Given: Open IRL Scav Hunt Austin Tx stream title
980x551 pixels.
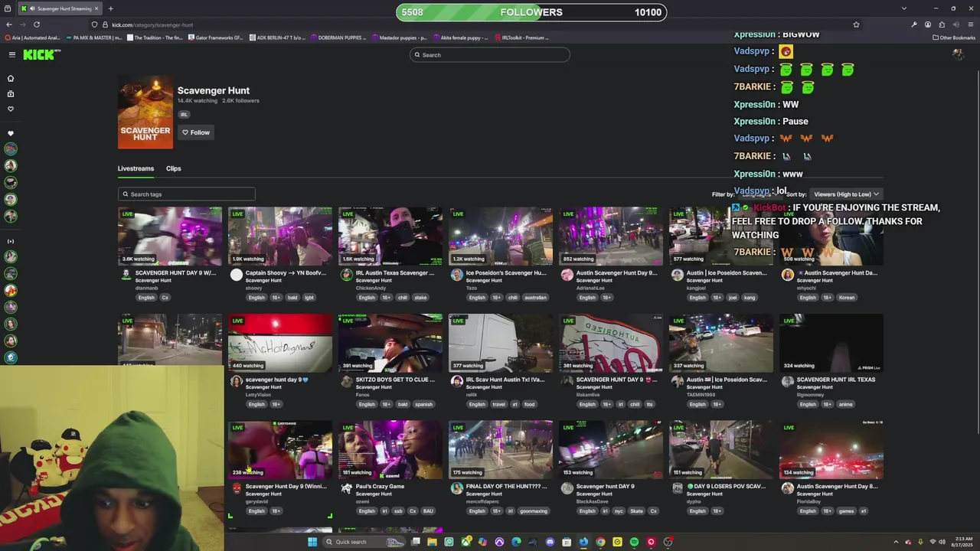Looking at the screenshot, I should 505,380.
